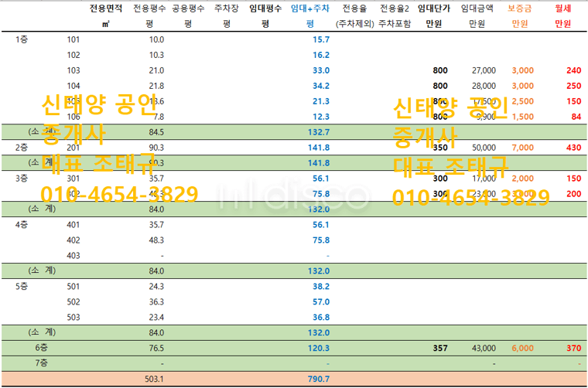Select deposit 1,500 in row 106

pos(523,117)
